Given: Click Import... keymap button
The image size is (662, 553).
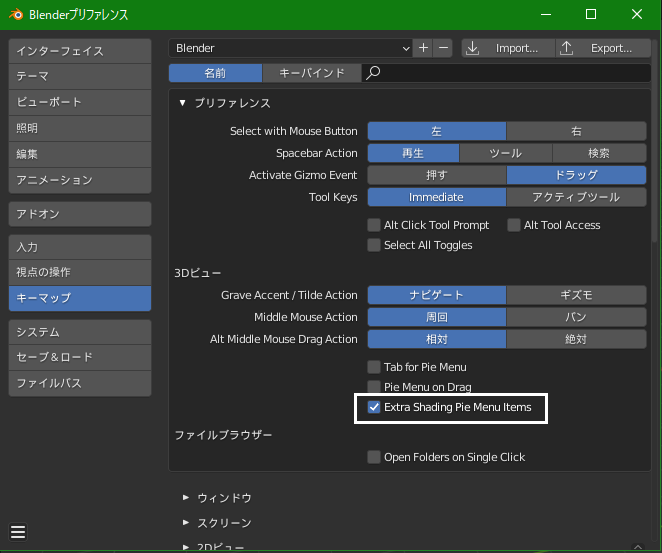Looking at the screenshot, I should click(508, 48).
